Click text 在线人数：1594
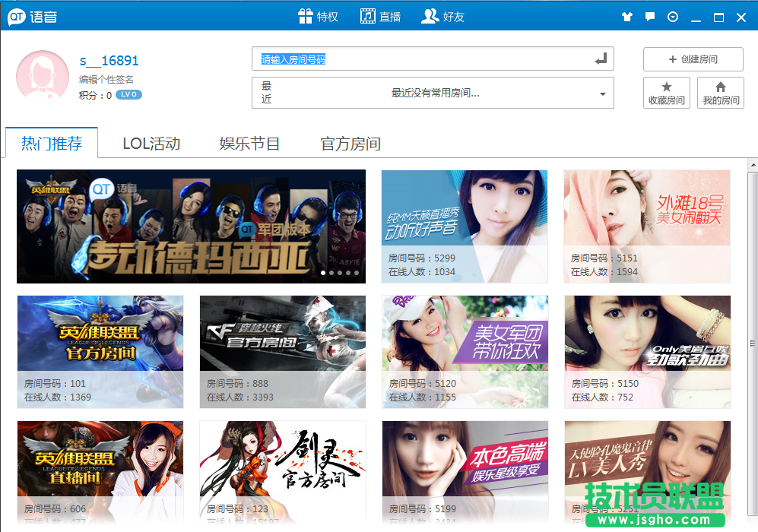 [x=604, y=271]
